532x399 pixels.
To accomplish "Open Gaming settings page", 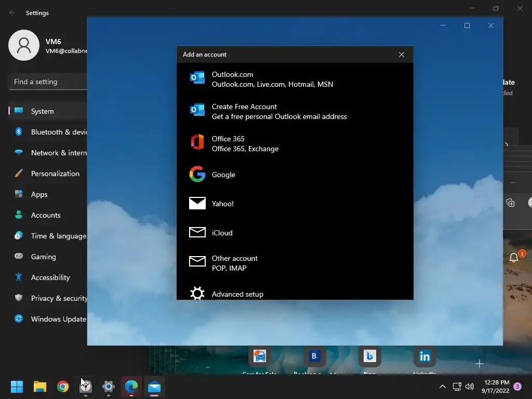I will tap(48, 257).
